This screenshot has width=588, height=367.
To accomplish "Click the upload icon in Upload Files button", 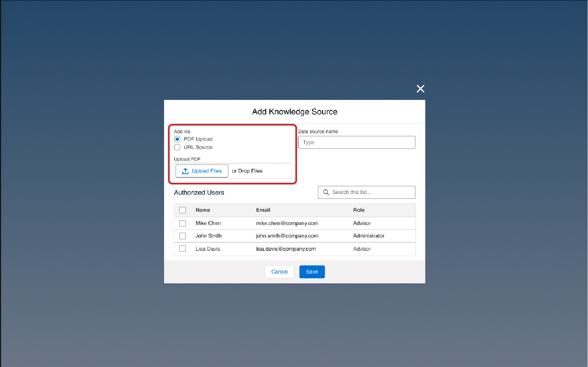I will click(x=185, y=171).
